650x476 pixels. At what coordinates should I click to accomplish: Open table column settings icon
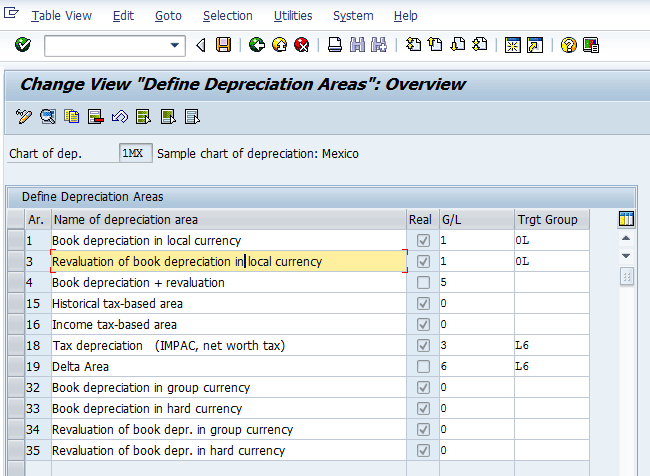(x=627, y=219)
